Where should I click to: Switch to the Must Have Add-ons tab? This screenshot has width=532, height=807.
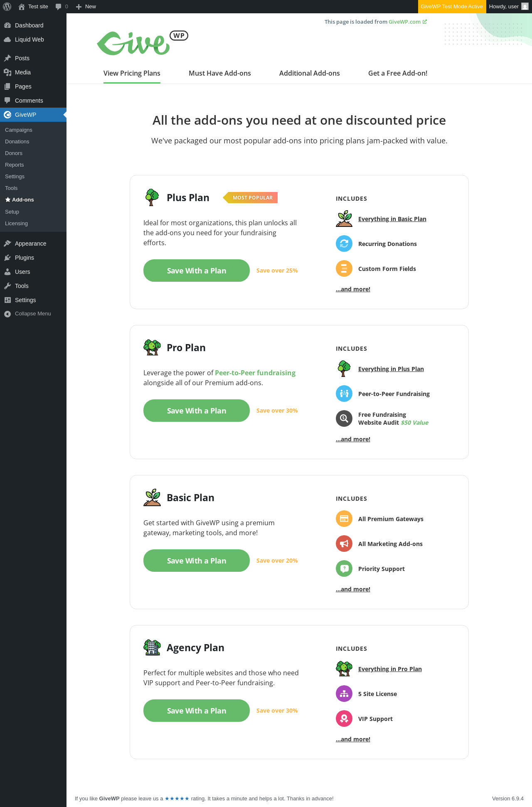pyautogui.click(x=220, y=73)
